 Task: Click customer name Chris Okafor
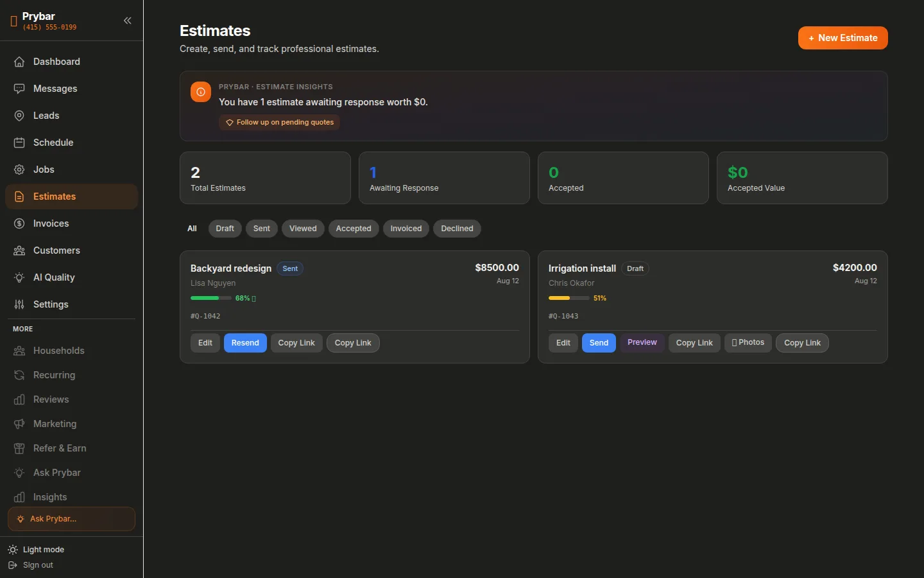(x=571, y=283)
